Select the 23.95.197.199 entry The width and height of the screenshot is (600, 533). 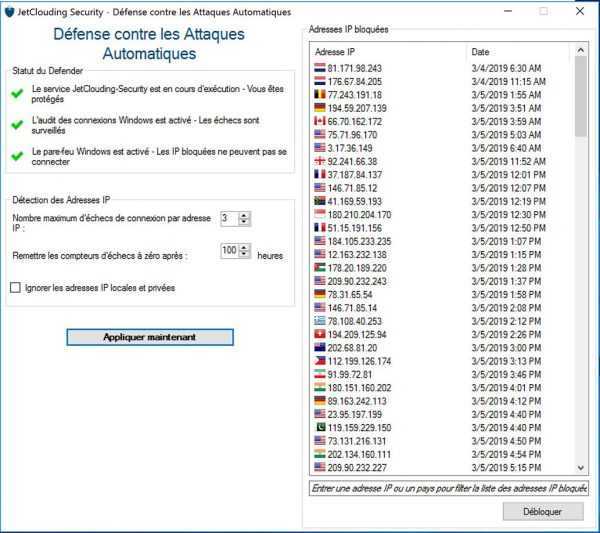pos(443,414)
